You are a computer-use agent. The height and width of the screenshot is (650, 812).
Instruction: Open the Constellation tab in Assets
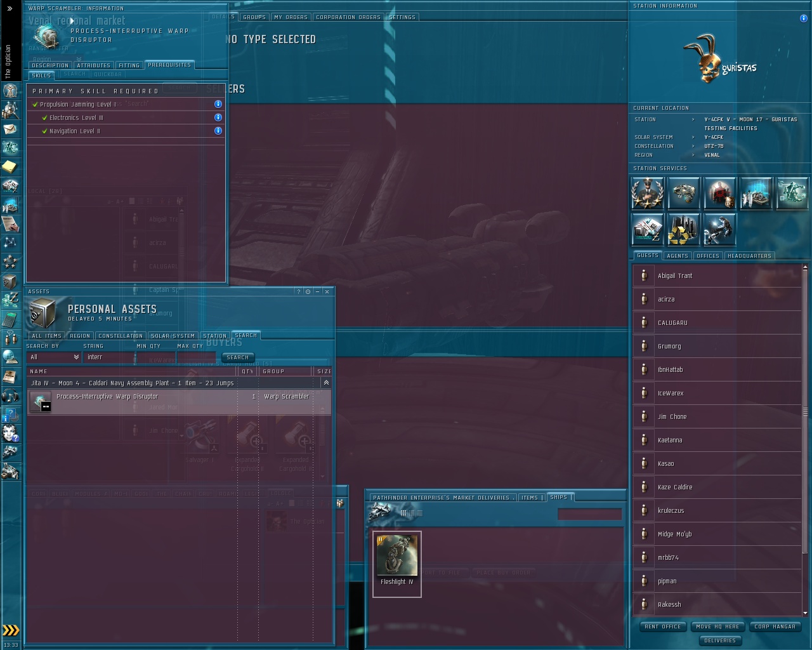click(x=121, y=336)
